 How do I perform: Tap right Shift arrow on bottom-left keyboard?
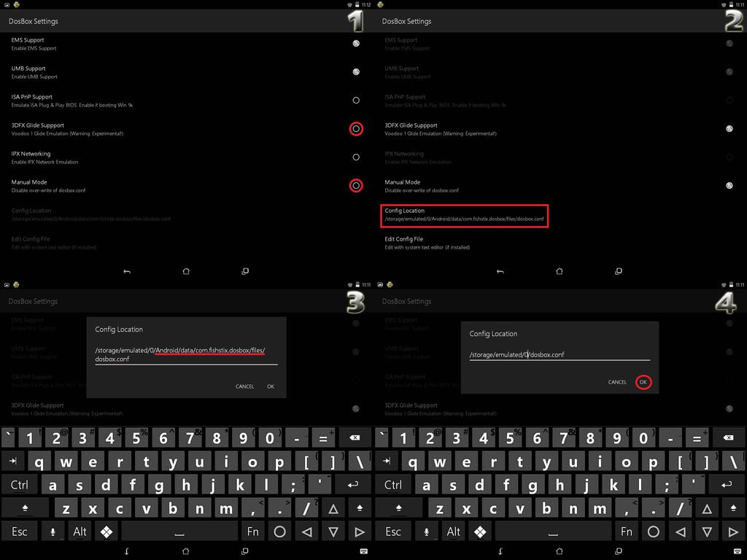coord(360,508)
